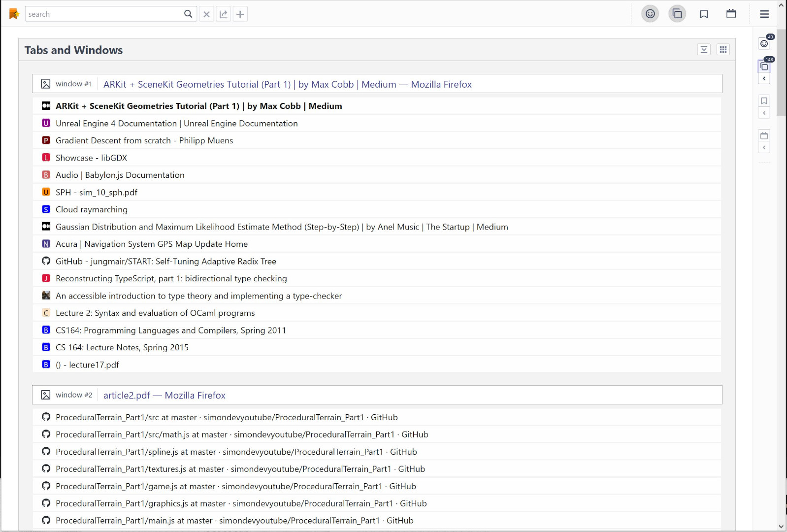
Task: Click purple U favicon of Unreal Engine row
Action: tap(46, 123)
